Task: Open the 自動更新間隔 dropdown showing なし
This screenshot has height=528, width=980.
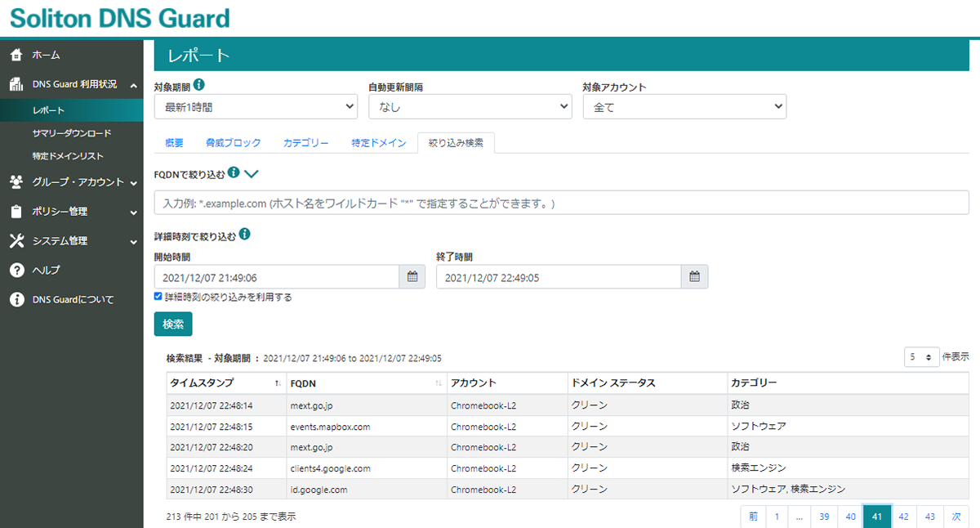Action: 470,106
